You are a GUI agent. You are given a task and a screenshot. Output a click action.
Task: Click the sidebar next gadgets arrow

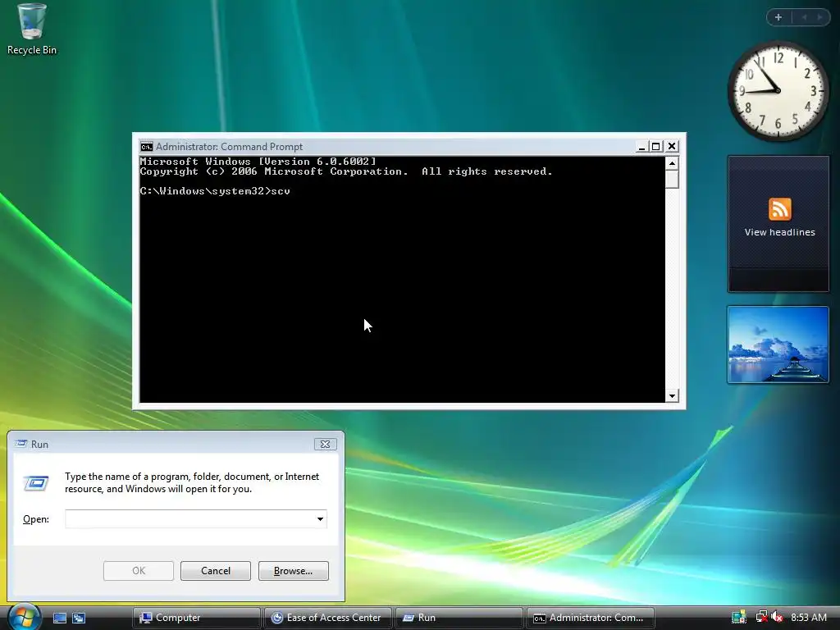coord(819,17)
